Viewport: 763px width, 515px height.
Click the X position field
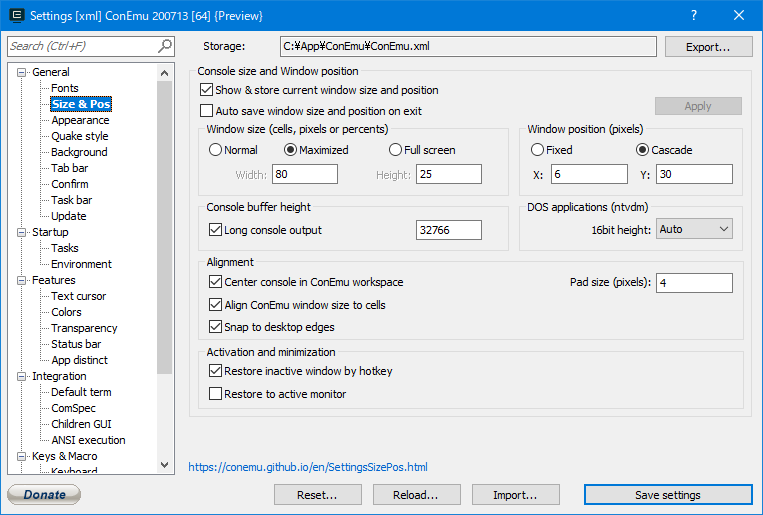click(x=589, y=174)
